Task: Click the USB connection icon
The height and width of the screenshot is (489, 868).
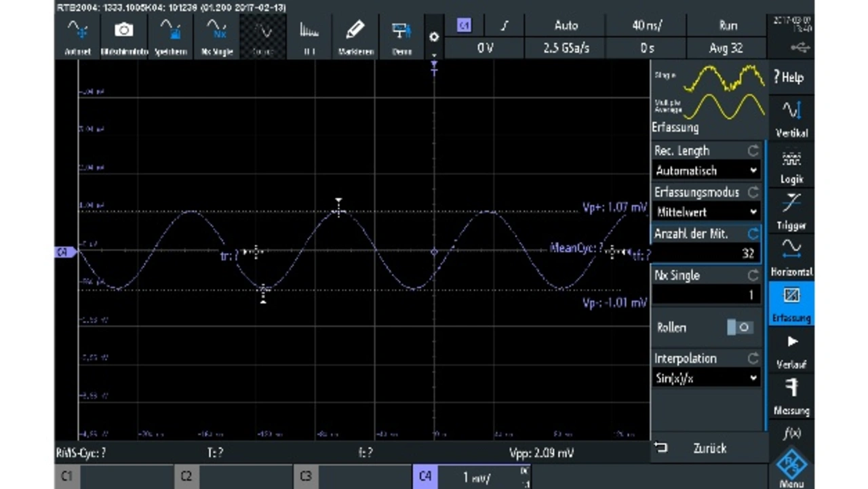Action: 800,47
